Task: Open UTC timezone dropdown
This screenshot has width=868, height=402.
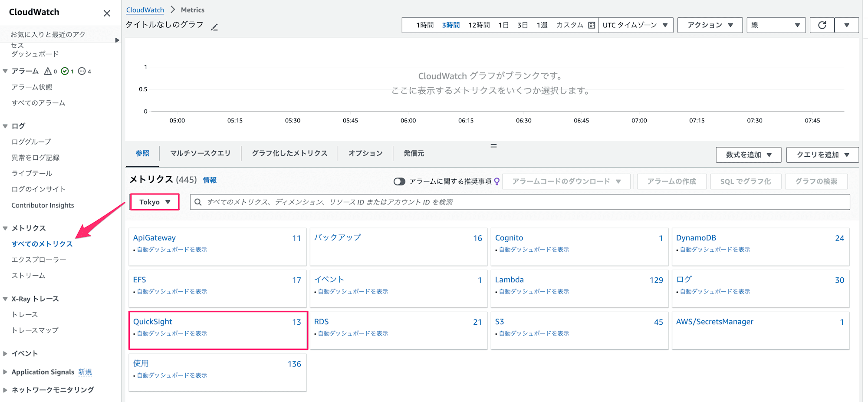Action: tap(635, 25)
